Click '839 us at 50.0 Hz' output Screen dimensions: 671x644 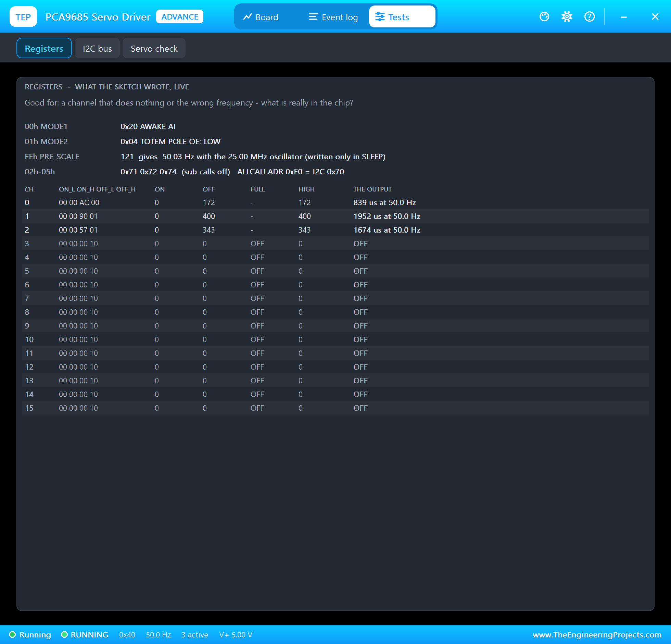(385, 202)
